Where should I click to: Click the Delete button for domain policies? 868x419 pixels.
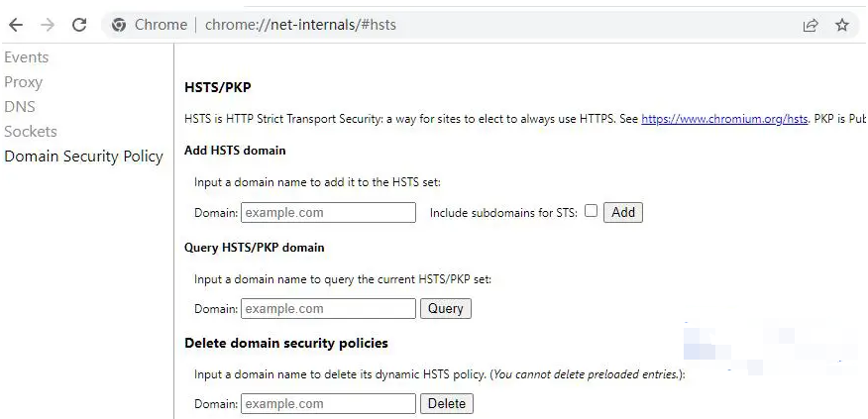(x=447, y=403)
